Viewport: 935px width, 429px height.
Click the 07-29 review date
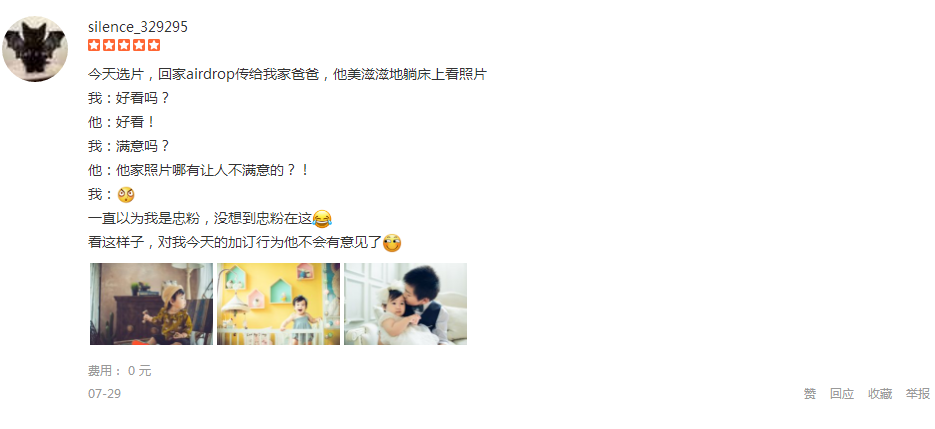104,394
